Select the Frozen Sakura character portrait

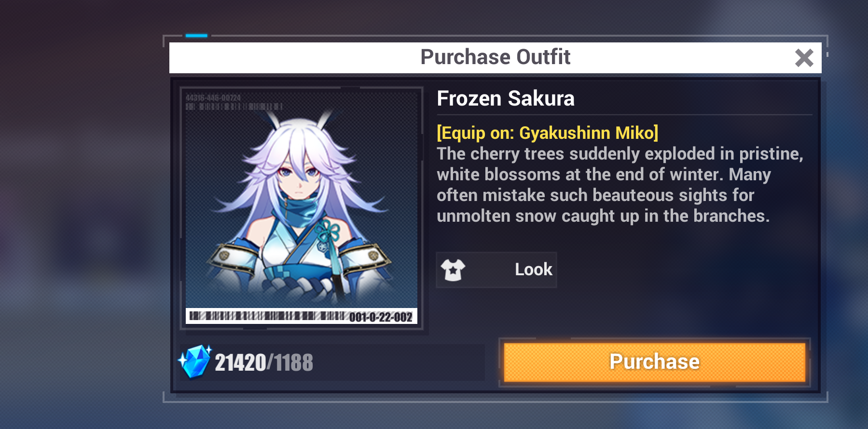pyautogui.click(x=302, y=208)
